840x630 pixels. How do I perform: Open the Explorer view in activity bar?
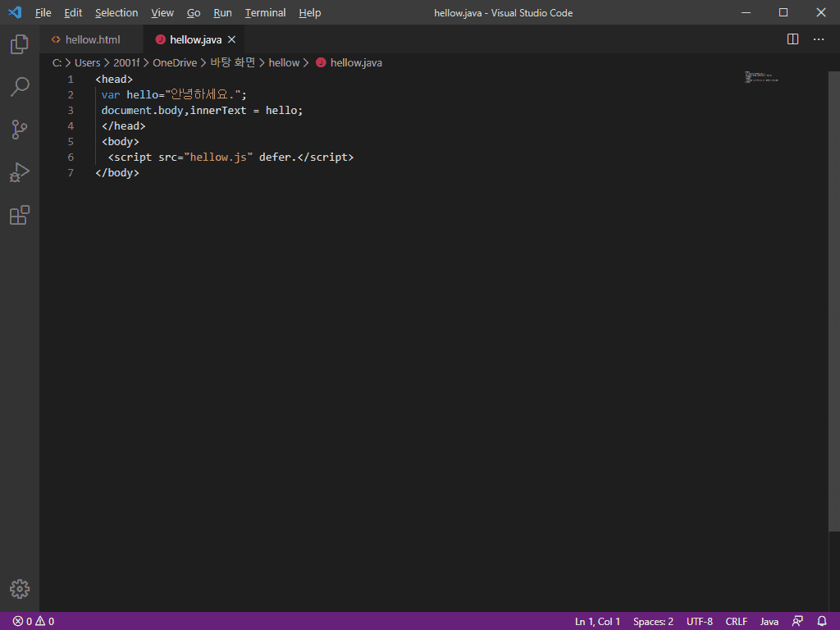point(20,44)
